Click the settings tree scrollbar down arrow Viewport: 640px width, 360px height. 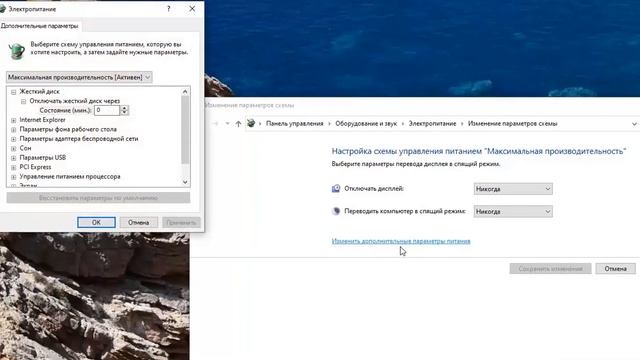[185, 182]
